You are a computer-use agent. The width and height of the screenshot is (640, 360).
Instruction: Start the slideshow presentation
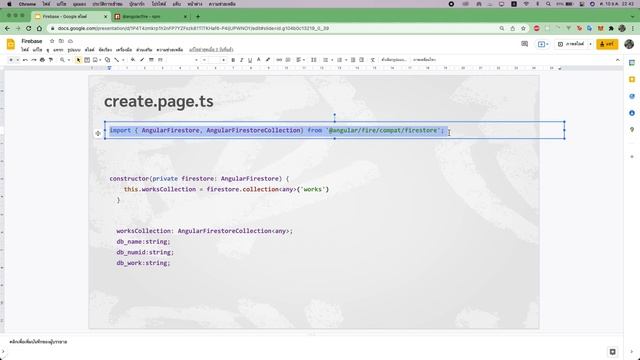(x=571, y=44)
